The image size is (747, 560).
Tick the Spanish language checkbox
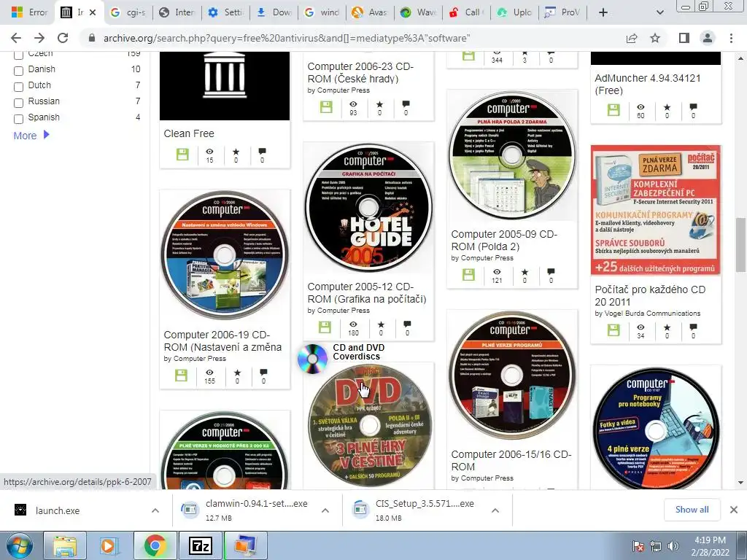tap(18, 119)
